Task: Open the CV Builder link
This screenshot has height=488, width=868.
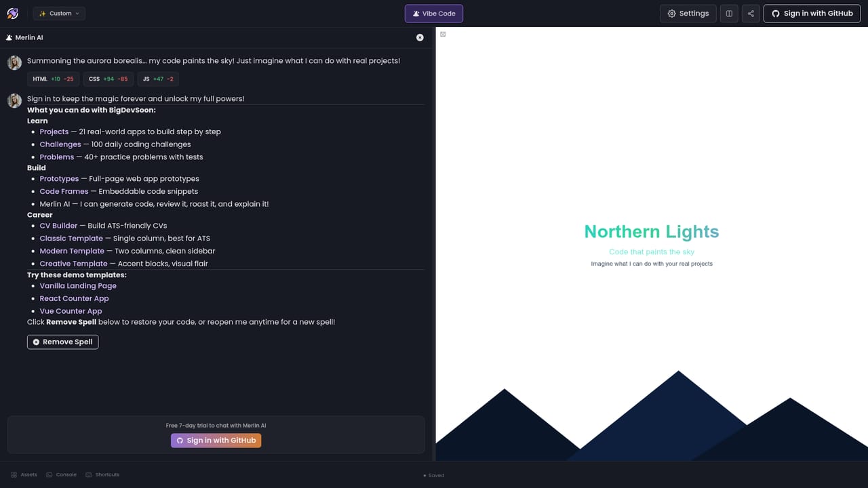Action: [58, 226]
